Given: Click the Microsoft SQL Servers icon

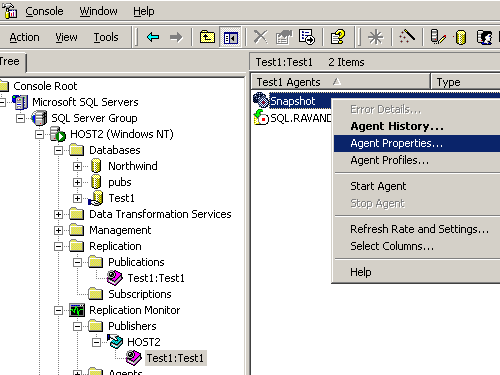Looking at the screenshot, I should click(20, 102).
